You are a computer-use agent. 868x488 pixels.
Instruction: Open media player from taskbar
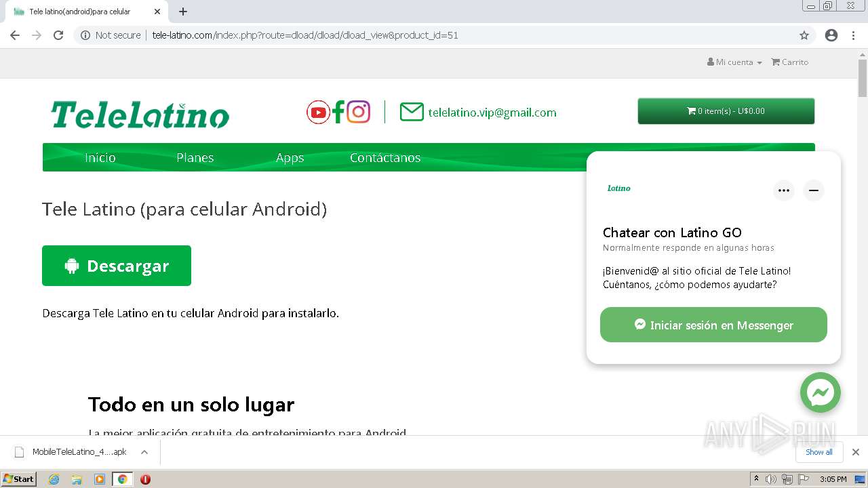pyautogui.click(x=100, y=479)
